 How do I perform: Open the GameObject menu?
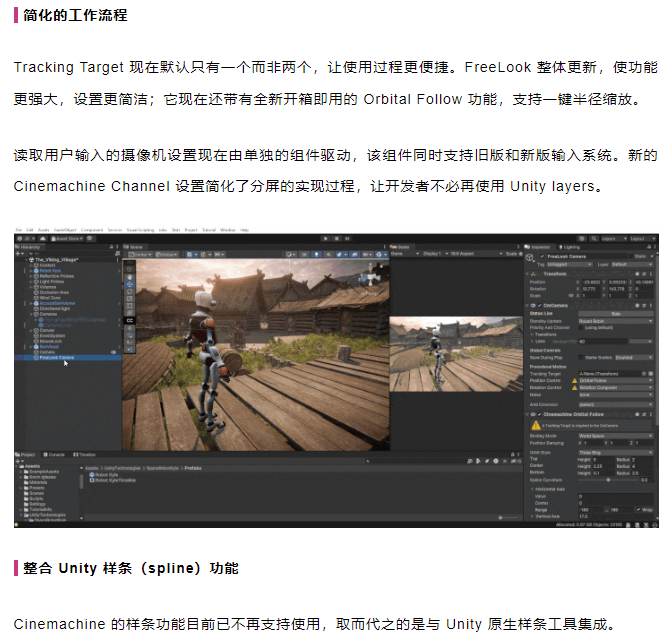[65, 230]
